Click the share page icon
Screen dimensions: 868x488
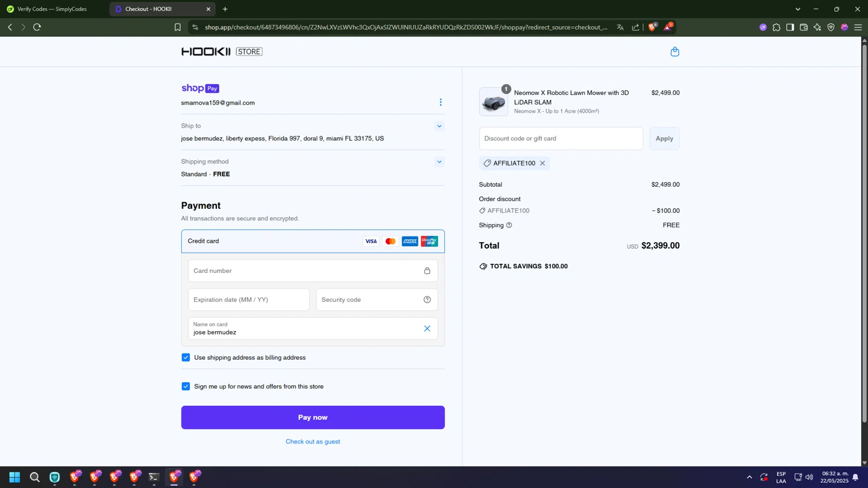click(635, 27)
